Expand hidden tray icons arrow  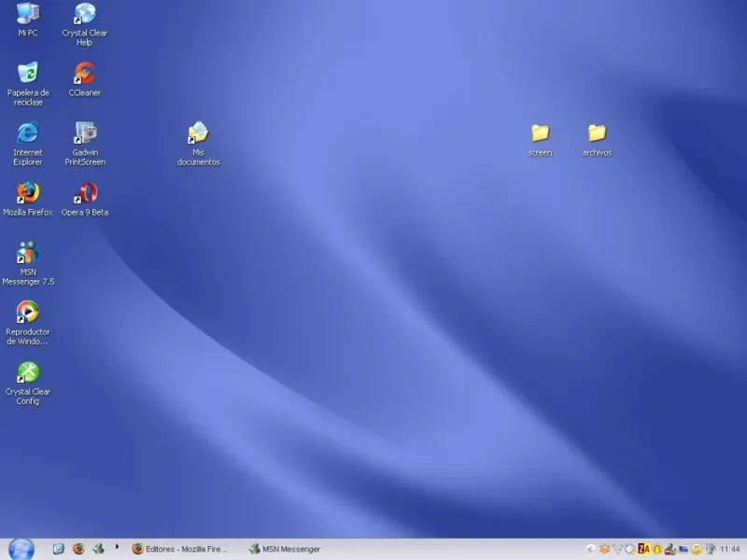tap(591, 549)
